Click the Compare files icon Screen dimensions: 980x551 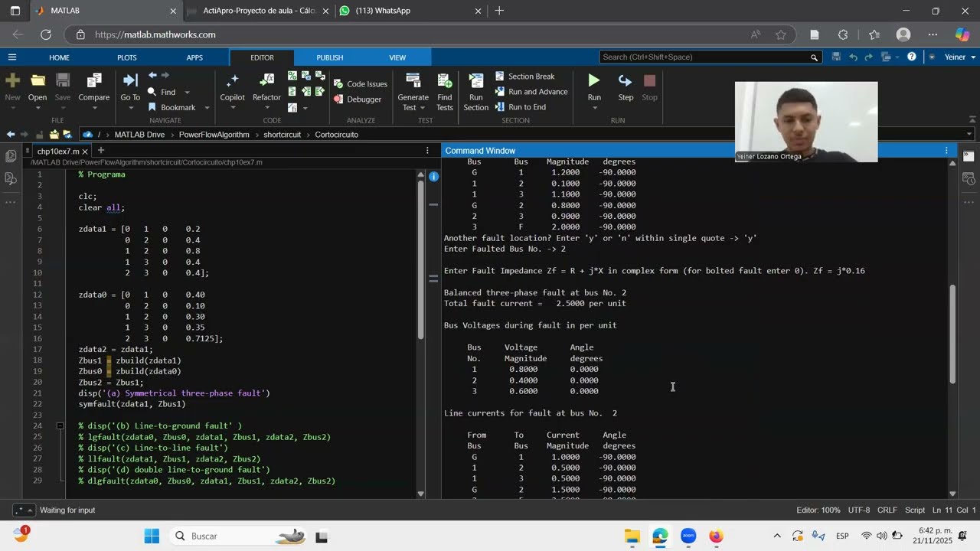(x=94, y=80)
